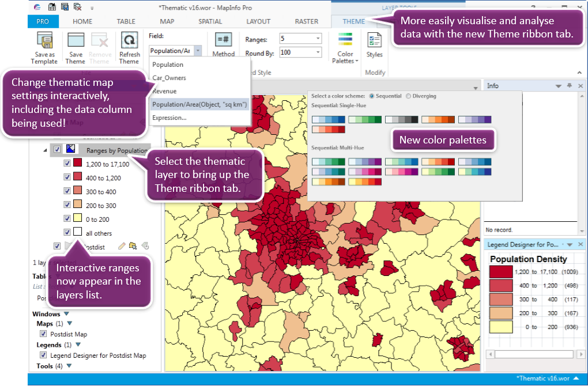The height and width of the screenshot is (386, 588).
Task: Click the Styles icon in Modify group
Action: (374, 40)
